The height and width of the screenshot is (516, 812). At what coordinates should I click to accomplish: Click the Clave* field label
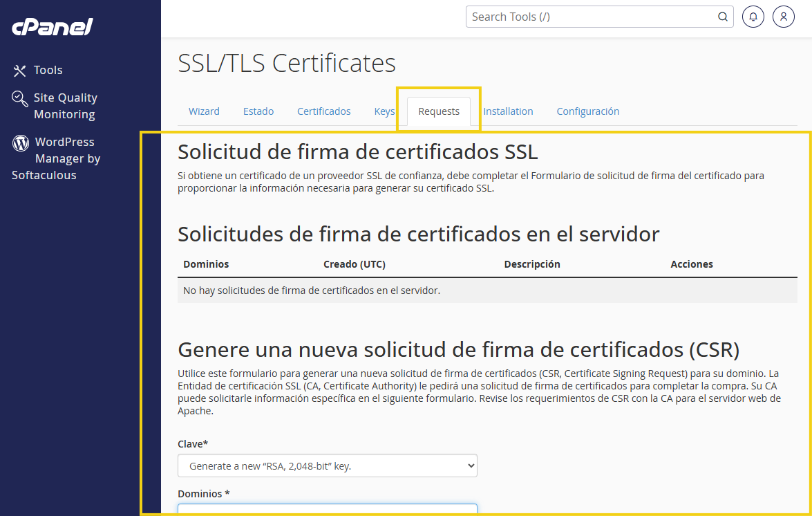(x=193, y=444)
